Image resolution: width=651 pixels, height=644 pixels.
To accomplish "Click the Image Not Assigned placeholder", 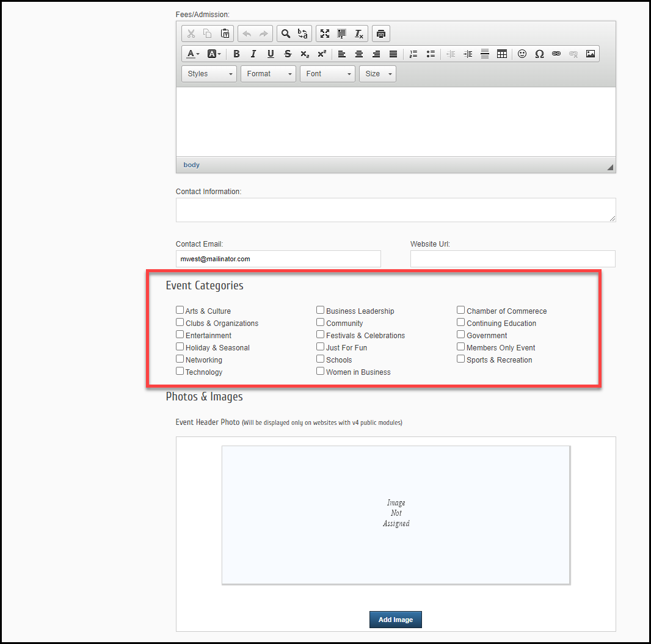I will coord(396,515).
